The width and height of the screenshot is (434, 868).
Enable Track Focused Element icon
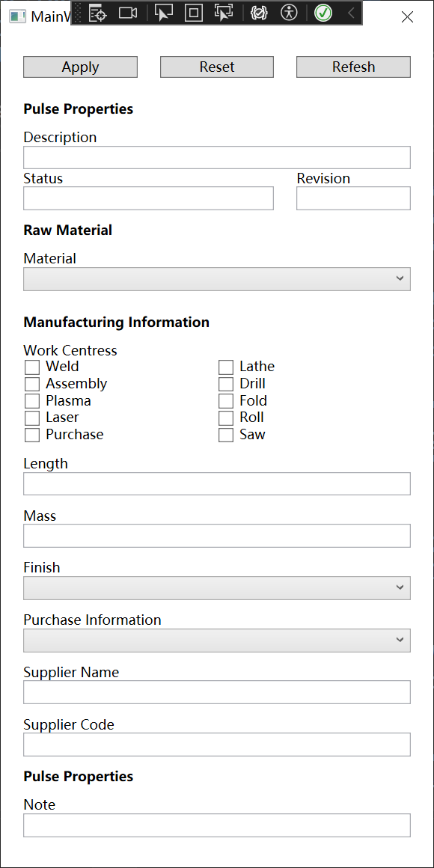coord(224,13)
